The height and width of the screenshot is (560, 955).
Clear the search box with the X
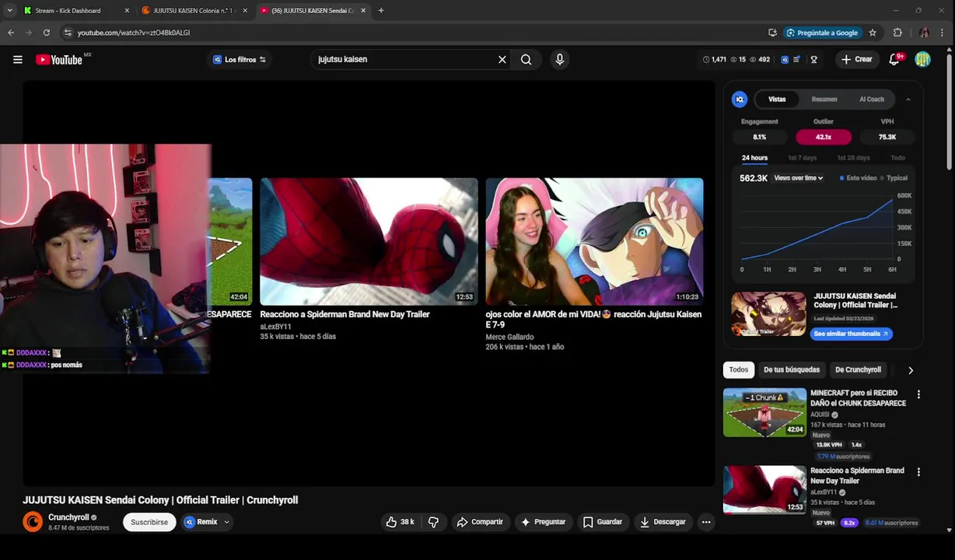pyautogui.click(x=502, y=59)
